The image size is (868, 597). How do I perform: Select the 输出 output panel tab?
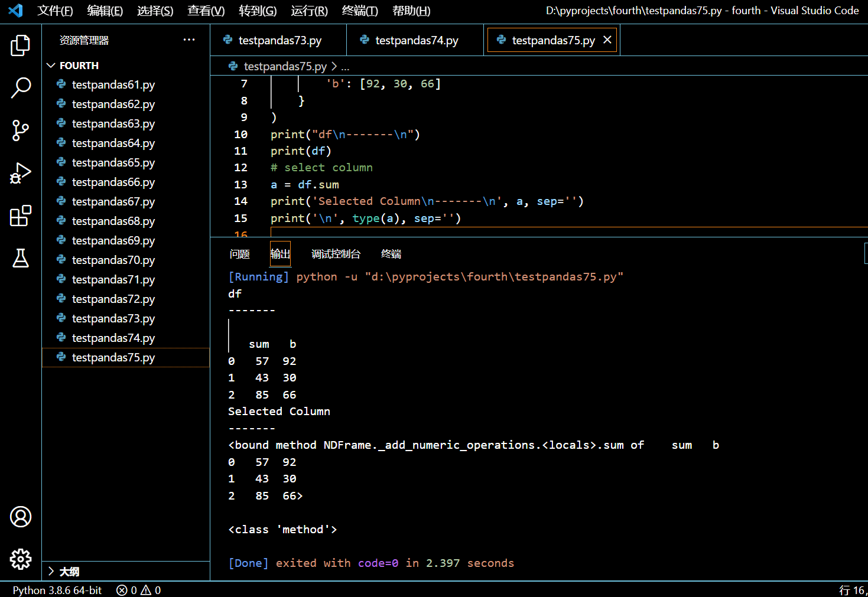pos(280,254)
